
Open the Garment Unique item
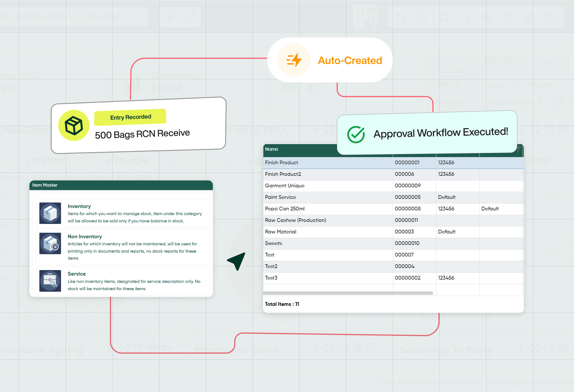(x=285, y=186)
